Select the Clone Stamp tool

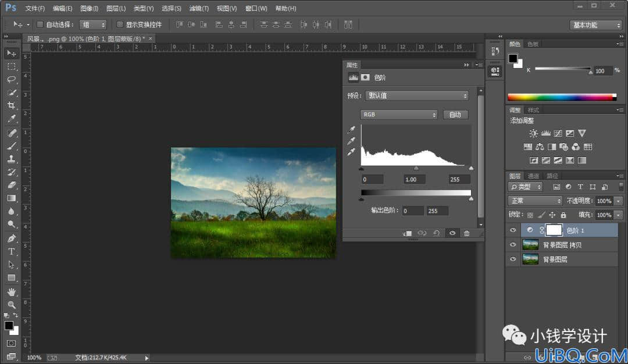12,159
